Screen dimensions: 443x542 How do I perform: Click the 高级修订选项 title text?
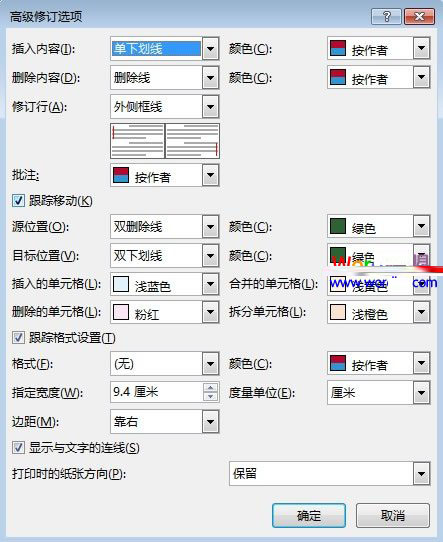46,16
